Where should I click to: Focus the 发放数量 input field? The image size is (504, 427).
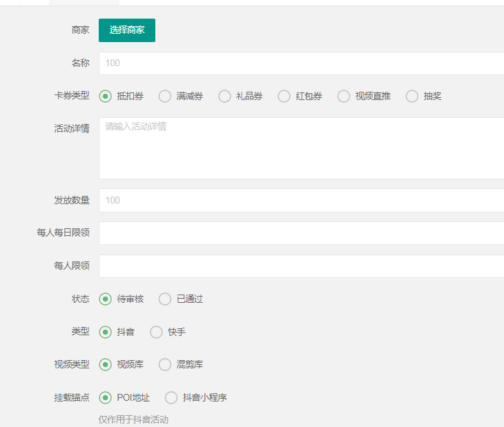[x=301, y=200]
